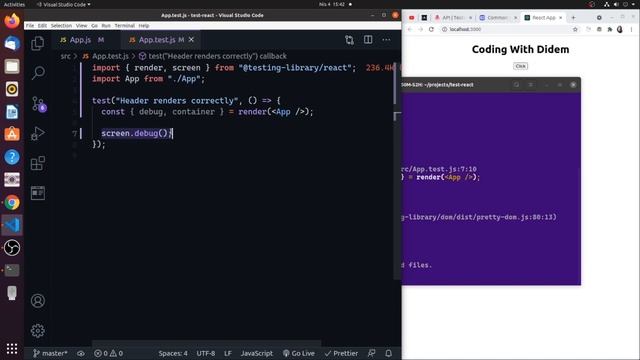Click the notifications bell in status bar
The height and width of the screenshot is (360, 640).
(389, 353)
